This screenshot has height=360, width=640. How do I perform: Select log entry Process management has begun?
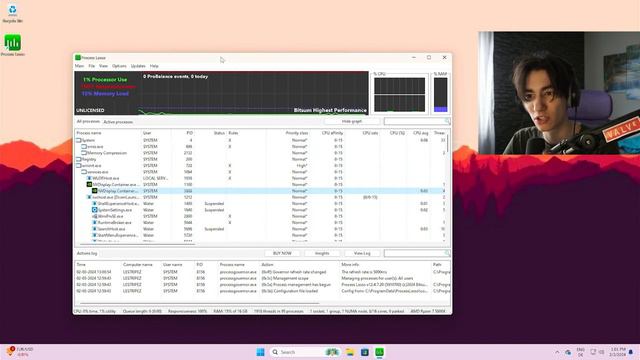coord(263,284)
